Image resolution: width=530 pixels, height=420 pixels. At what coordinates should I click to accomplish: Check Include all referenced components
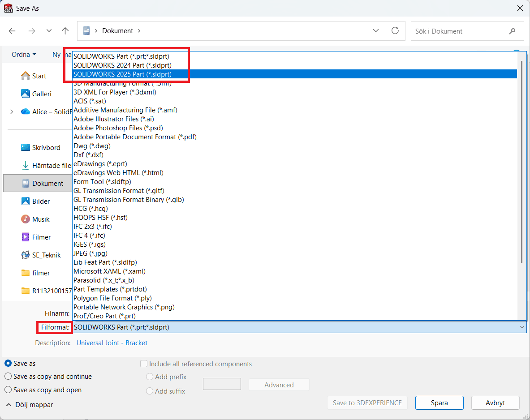tap(144, 364)
